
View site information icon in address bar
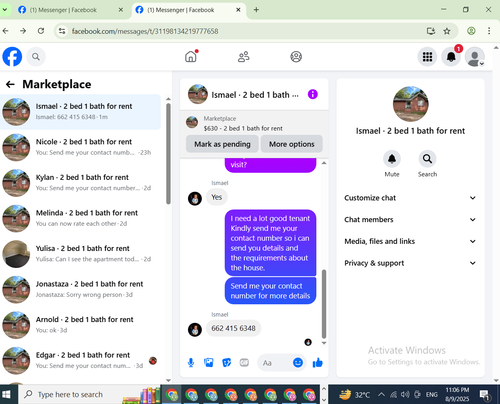tap(62, 31)
